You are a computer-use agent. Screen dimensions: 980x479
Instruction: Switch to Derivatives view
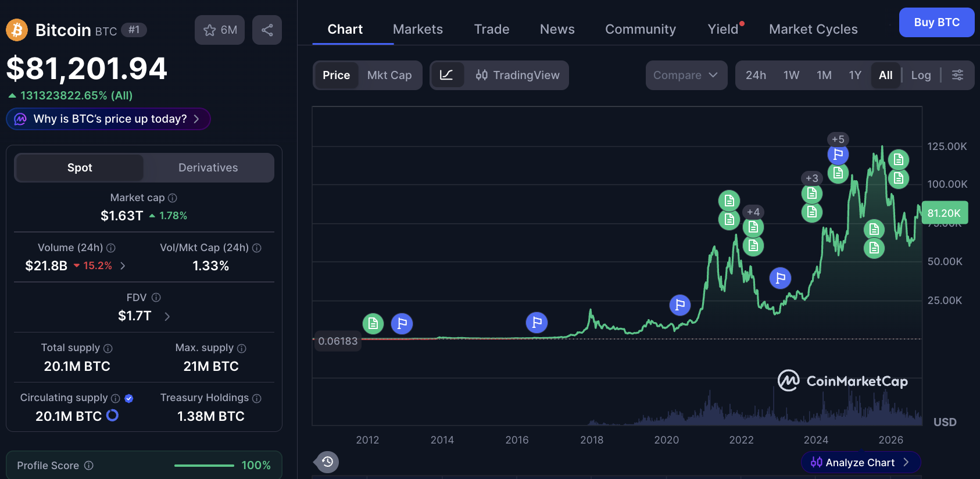pyautogui.click(x=208, y=167)
